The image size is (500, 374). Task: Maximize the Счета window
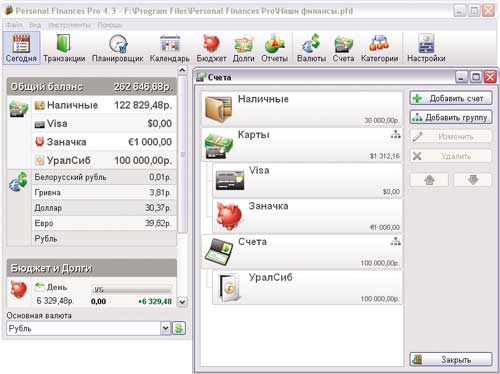[476, 77]
